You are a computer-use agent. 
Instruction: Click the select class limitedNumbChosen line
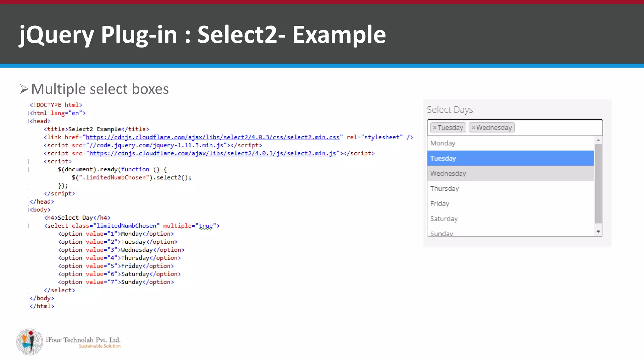132,226
